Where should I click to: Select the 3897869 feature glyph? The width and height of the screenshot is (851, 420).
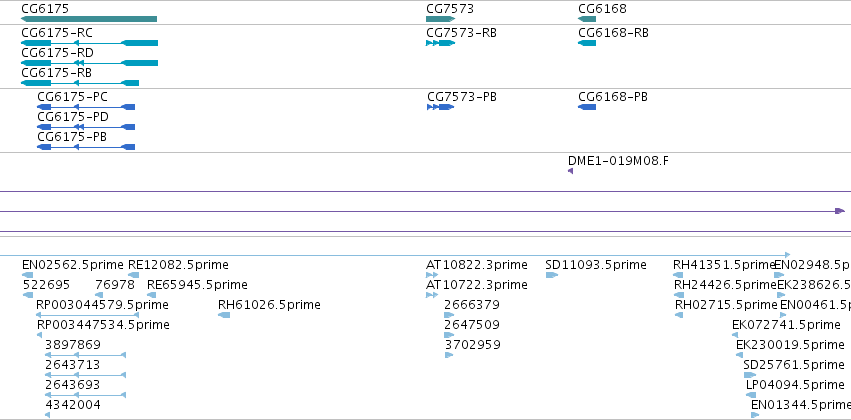pyautogui.click(x=85, y=355)
